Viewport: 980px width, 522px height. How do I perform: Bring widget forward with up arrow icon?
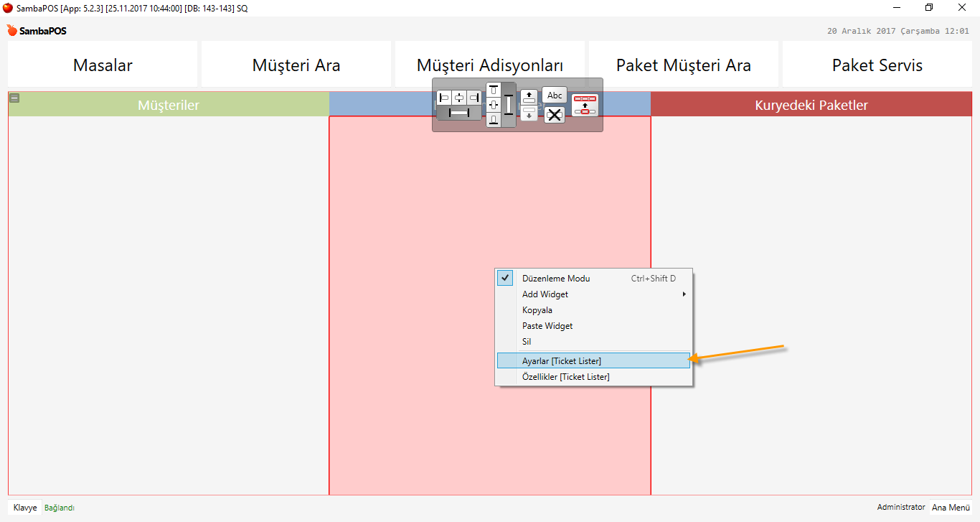(529, 96)
